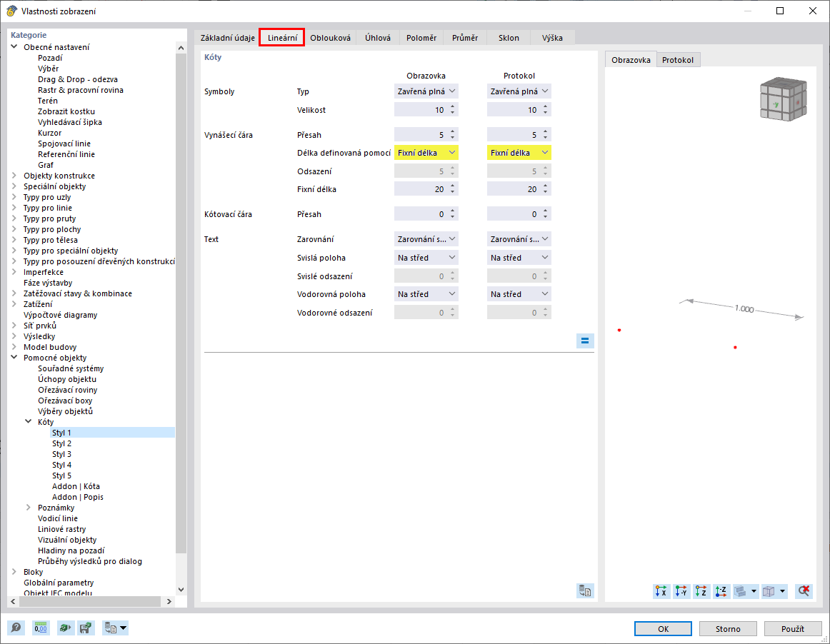Open Typ dropdown in Protokol column
Screen dimensions: 830x644
click(519, 91)
